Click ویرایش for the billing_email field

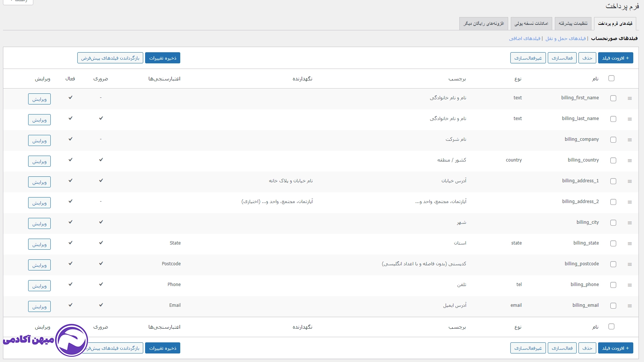(39, 306)
